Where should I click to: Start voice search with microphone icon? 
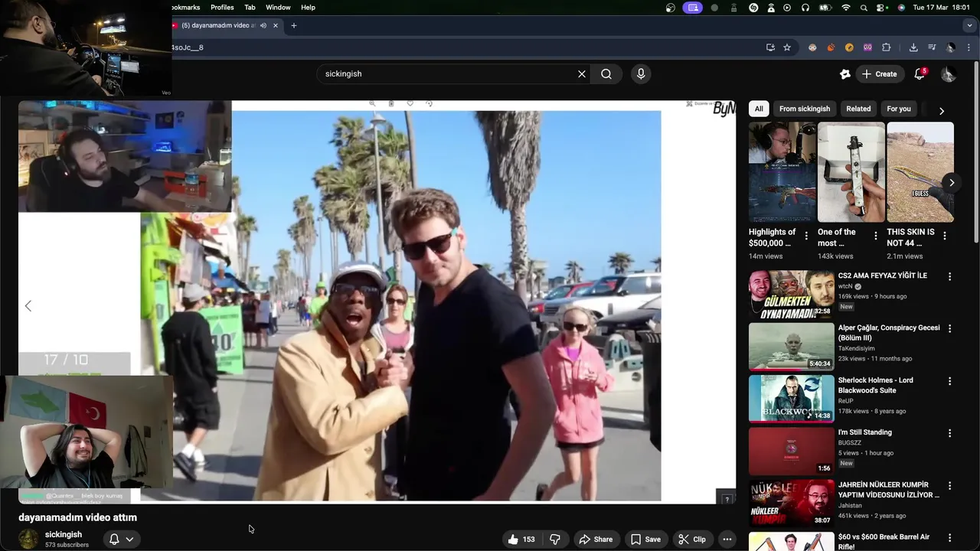coord(641,74)
